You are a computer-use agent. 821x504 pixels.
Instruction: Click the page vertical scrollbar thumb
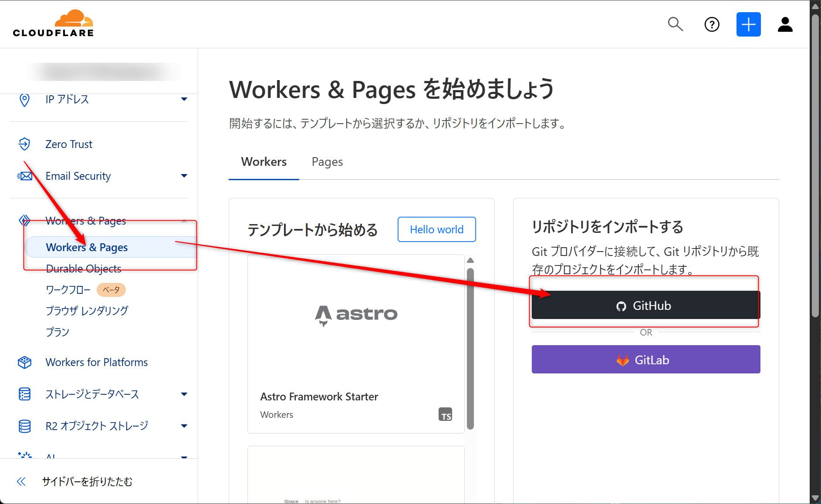815,165
